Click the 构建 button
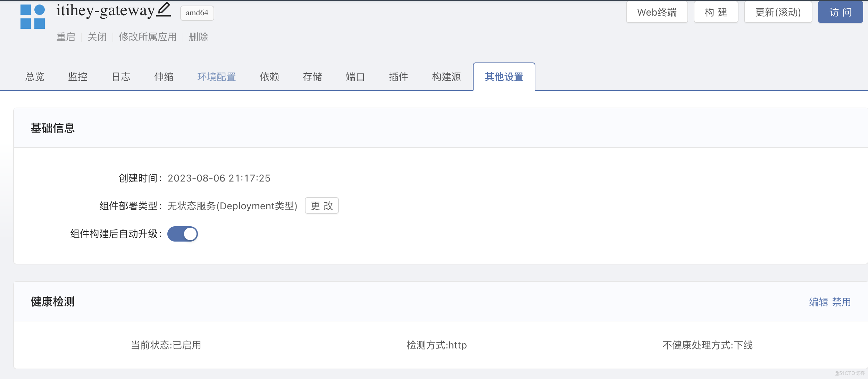868x379 pixels. tap(716, 12)
